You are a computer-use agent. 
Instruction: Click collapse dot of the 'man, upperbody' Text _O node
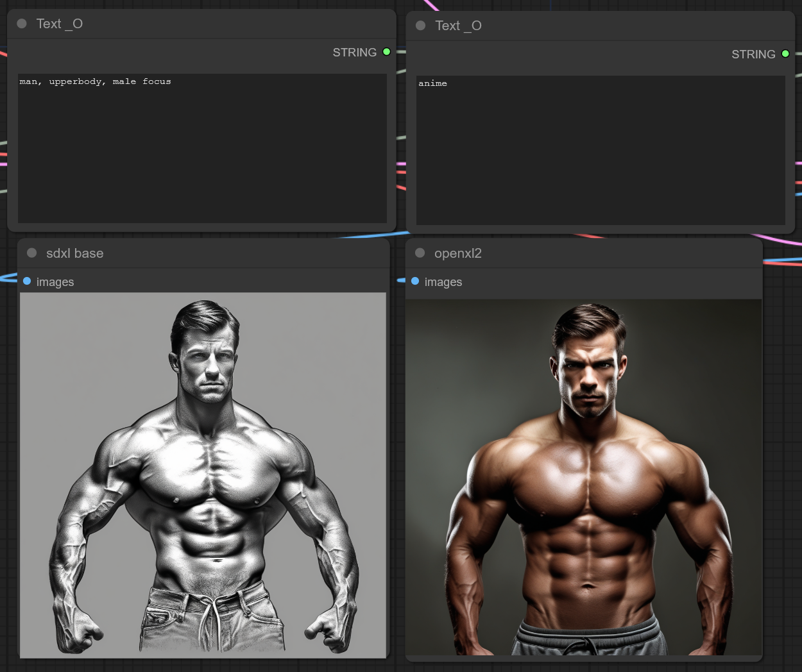tap(22, 24)
